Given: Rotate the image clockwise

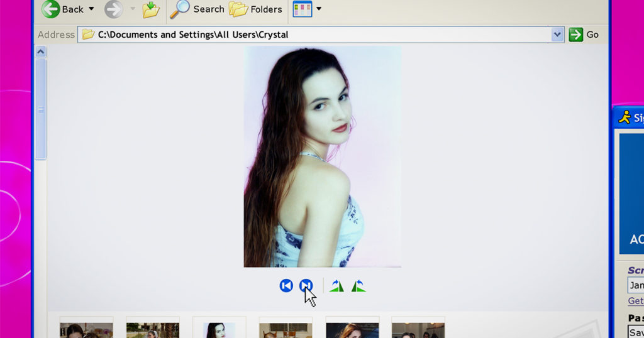Looking at the screenshot, I should [337, 286].
